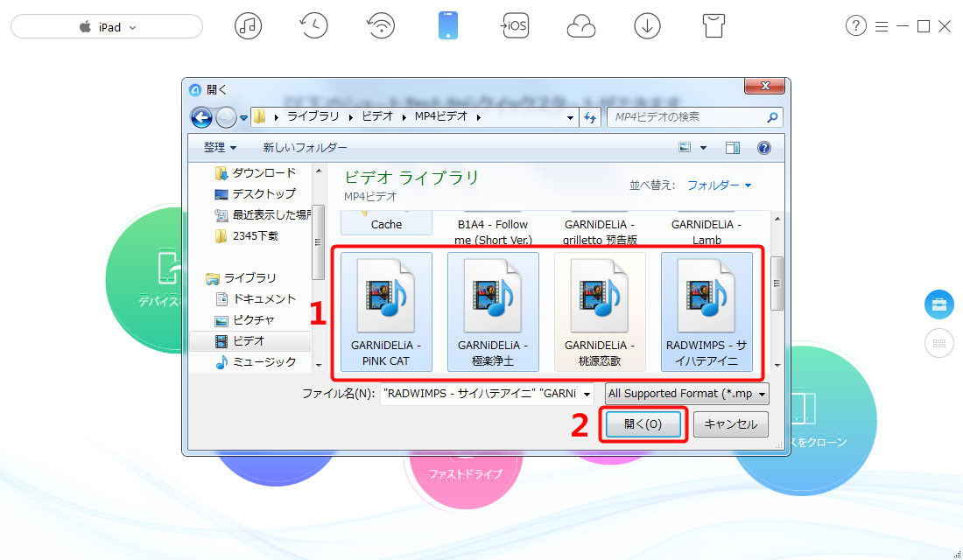Select ピクチャ library

tap(245, 320)
